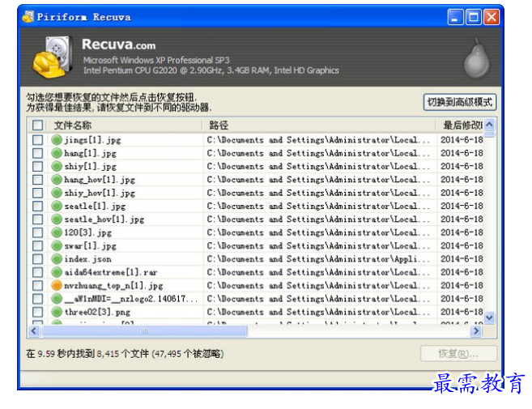Sort by 文件名称 column header
This screenshot has height=409, width=532.
click(x=125, y=126)
